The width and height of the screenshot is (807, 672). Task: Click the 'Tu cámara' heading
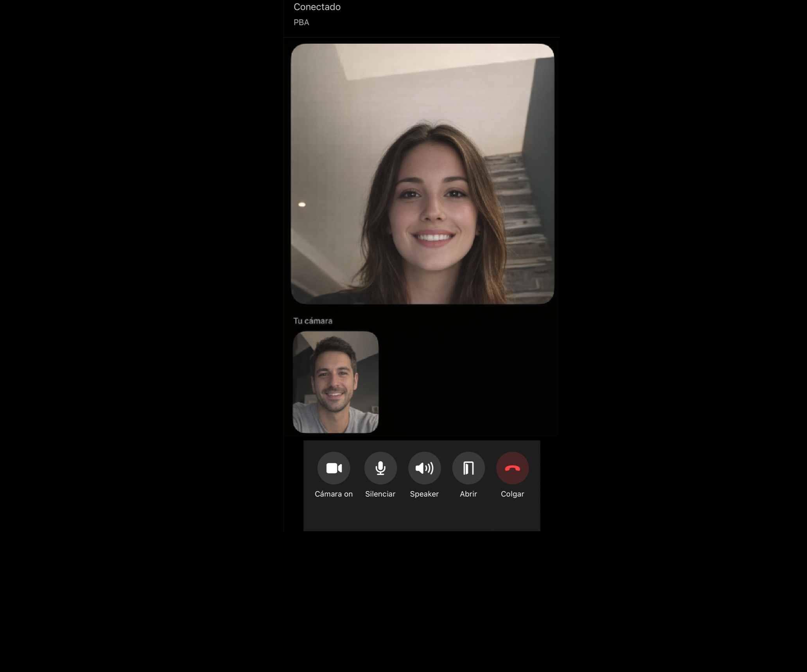click(x=313, y=321)
